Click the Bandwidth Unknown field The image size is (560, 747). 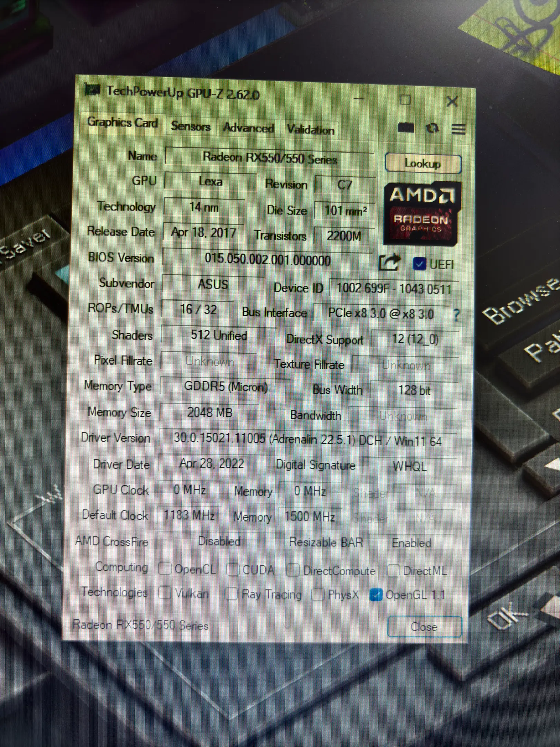coord(403,416)
